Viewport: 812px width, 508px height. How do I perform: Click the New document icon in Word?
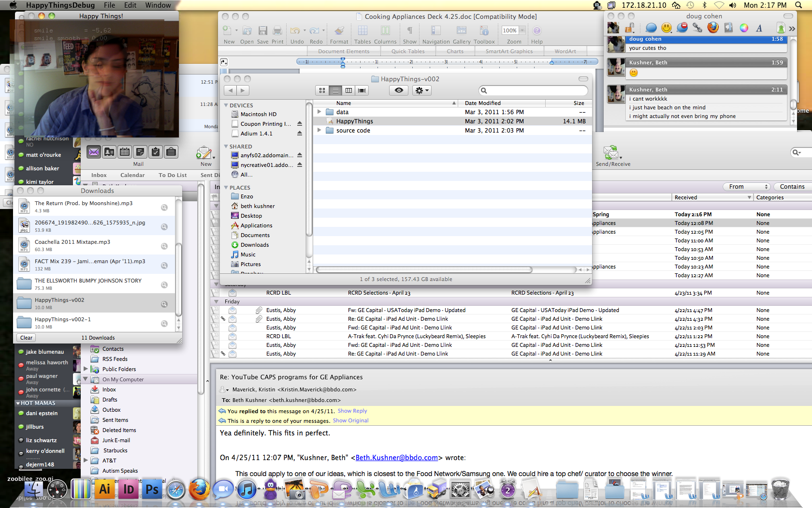coord(227,30)
